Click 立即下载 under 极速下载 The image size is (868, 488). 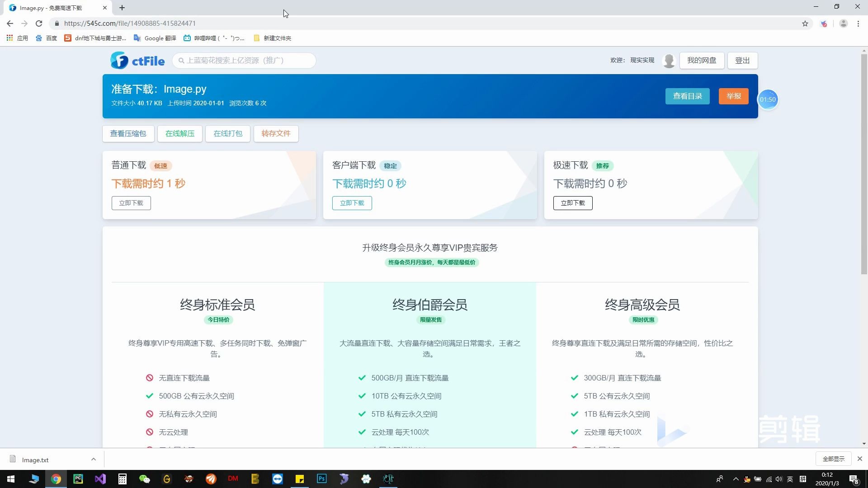pos(573,203)
